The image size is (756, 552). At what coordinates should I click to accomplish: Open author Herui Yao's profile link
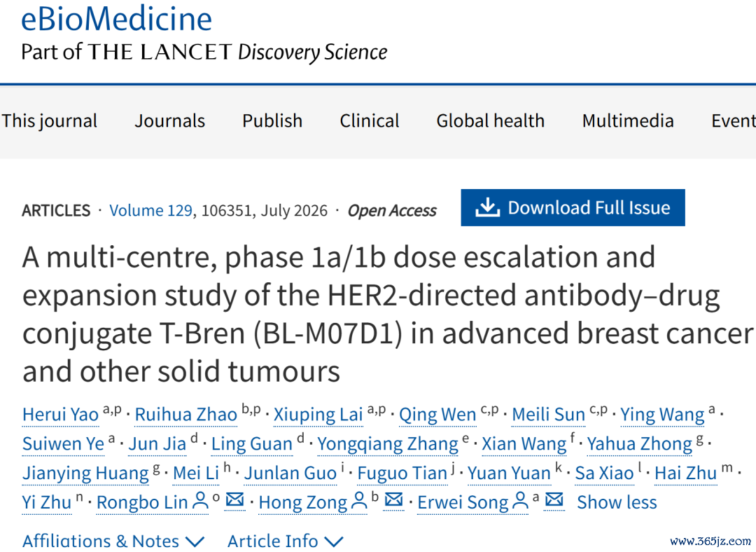tap(60, 415)
